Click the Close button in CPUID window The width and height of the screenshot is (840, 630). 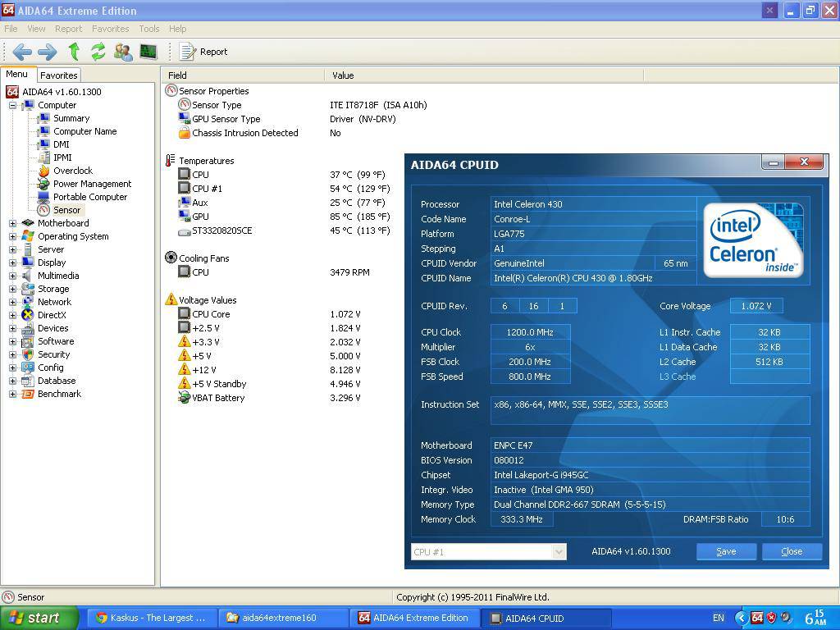pos(792,551)
